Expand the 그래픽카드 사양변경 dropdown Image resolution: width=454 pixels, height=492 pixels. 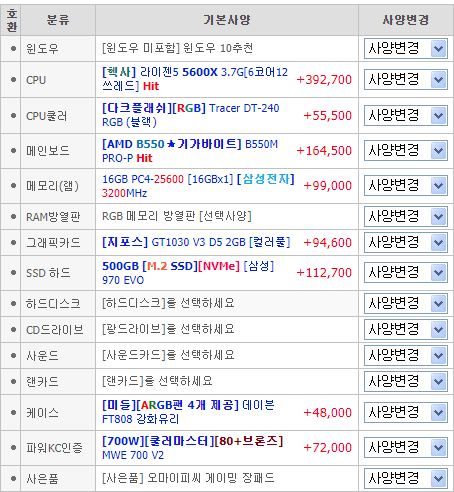tap(406, 242)
